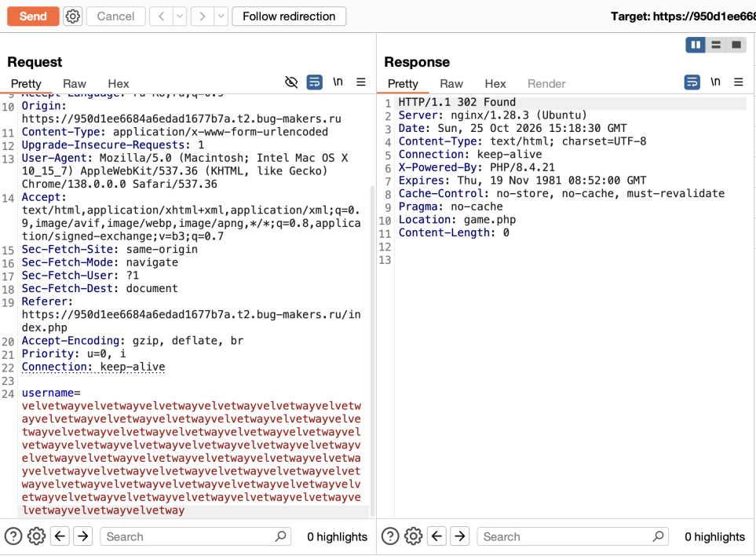Focus the Request search field
756x556 pixels.
[x=195, y=536]
